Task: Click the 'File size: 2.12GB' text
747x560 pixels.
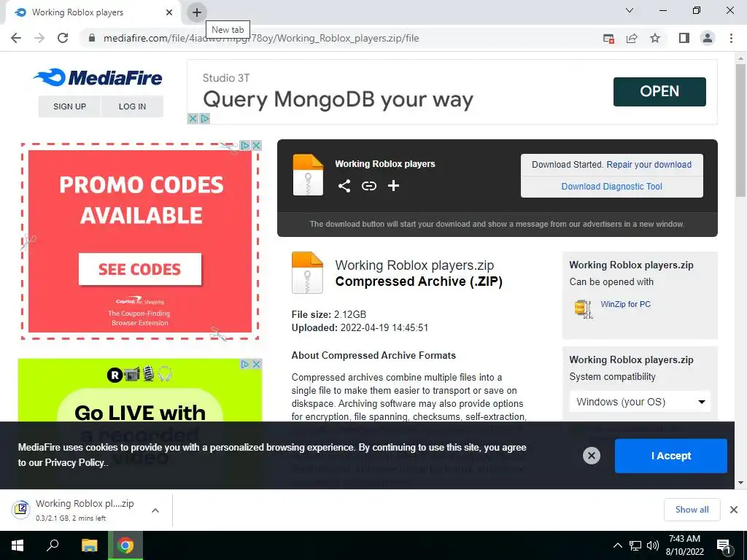Action: [x=329, y=314]
